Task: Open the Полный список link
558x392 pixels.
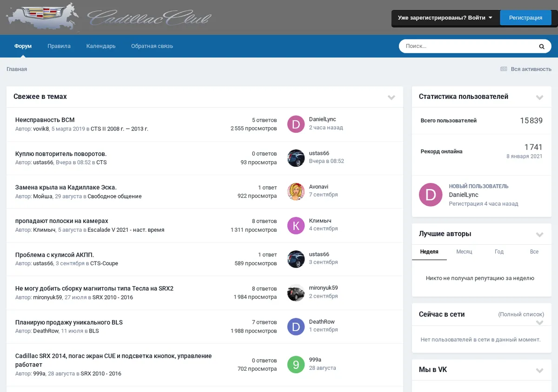Action: (x=521, y=314)
